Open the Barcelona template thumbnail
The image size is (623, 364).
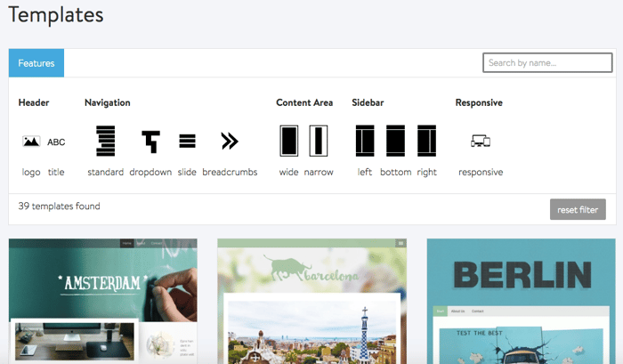(311, 301)
